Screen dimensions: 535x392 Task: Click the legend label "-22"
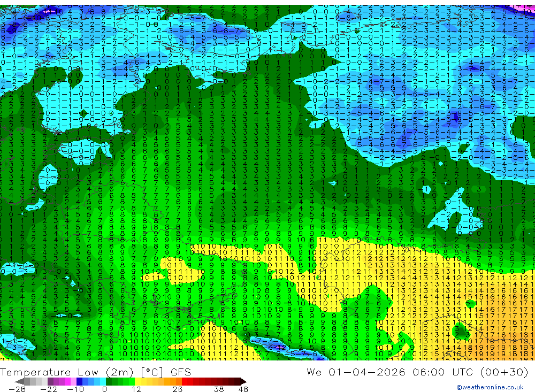(x=49, y=389)
